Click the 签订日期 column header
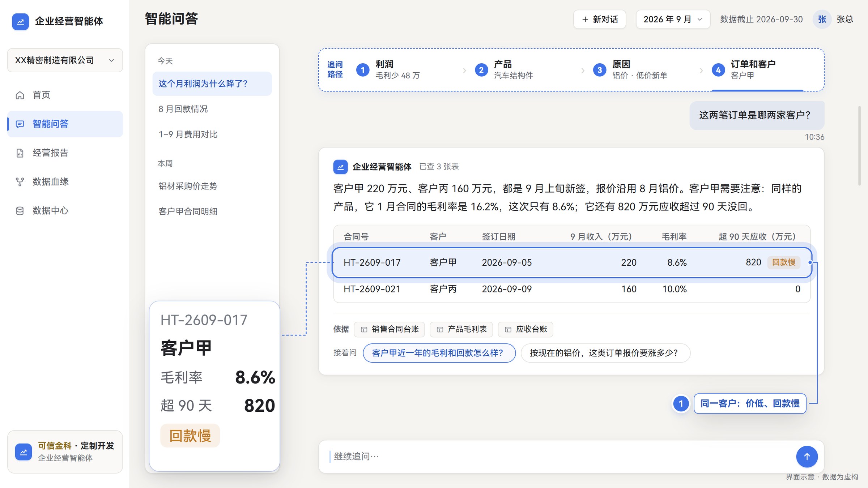Viewport: 868px width, 488px height. click(x=498, y=237)
